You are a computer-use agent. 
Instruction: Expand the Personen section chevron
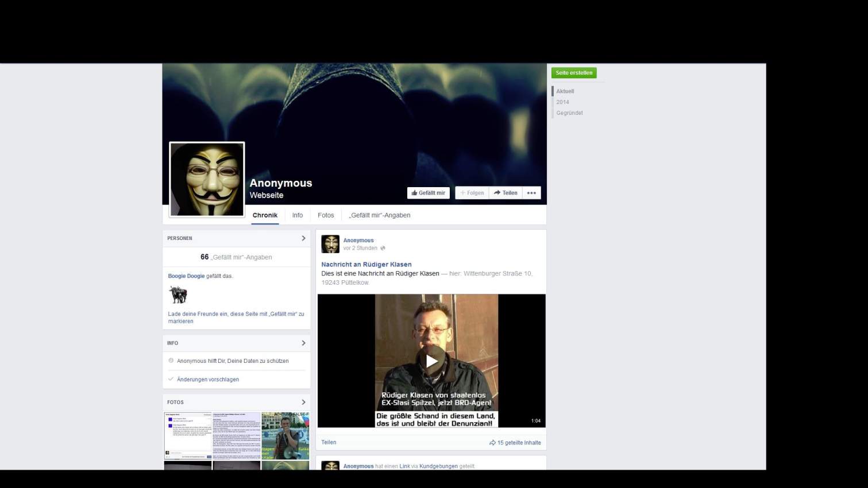coord(303,238)
